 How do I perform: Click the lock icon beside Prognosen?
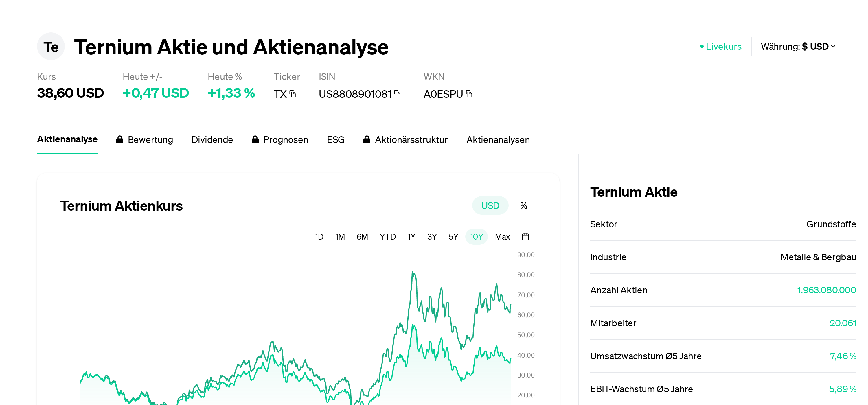click(x=255, y=139)
